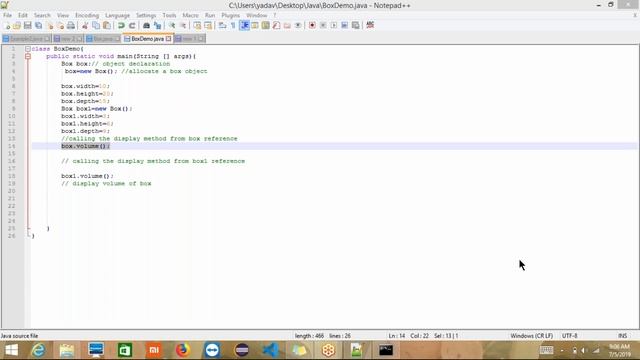
Task: Click the macro playback icon
Action: click(334, 25)
